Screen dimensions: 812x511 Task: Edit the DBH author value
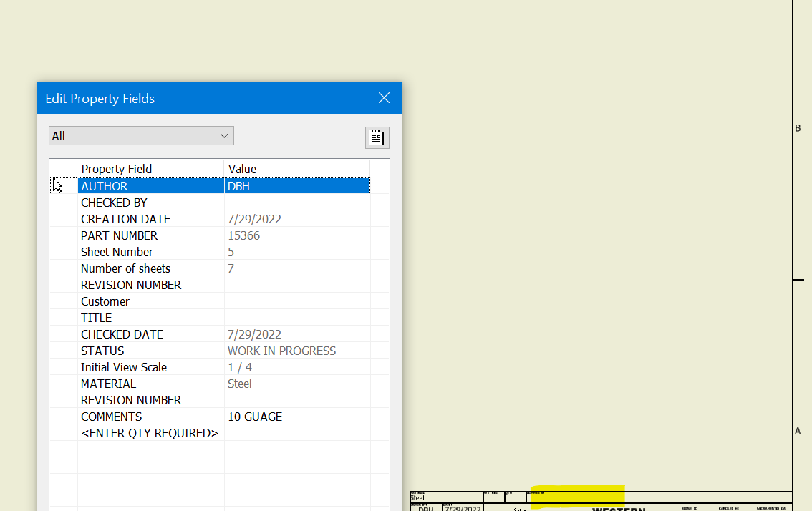(297, 186)
